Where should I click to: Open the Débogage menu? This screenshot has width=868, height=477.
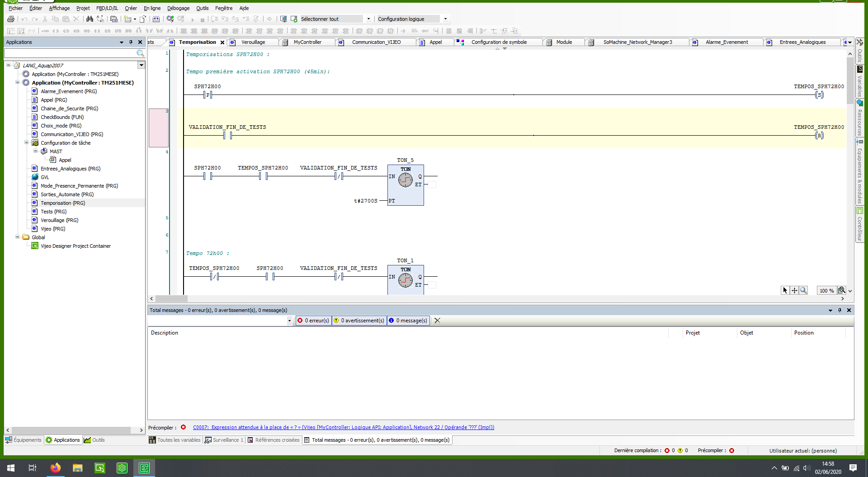tap(178, 8)
